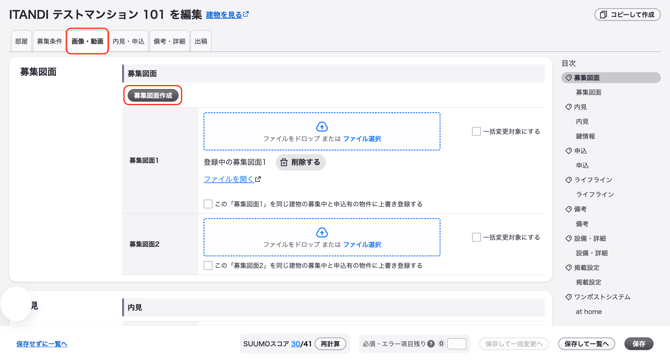Click the dark 保存 button

coord(639,344)
